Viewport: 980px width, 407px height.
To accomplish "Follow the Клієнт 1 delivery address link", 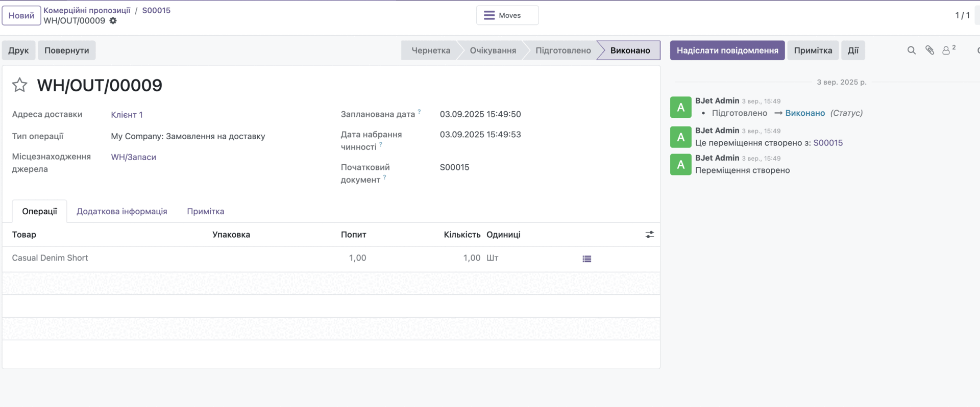I will pyautogui.click(x=127, y=115).
